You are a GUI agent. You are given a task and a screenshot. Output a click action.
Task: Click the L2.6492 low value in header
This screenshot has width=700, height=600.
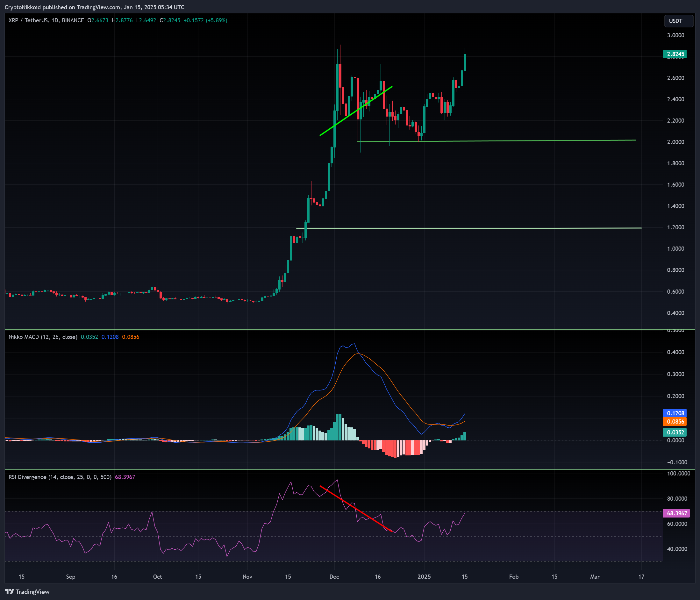tap(146, 20)
